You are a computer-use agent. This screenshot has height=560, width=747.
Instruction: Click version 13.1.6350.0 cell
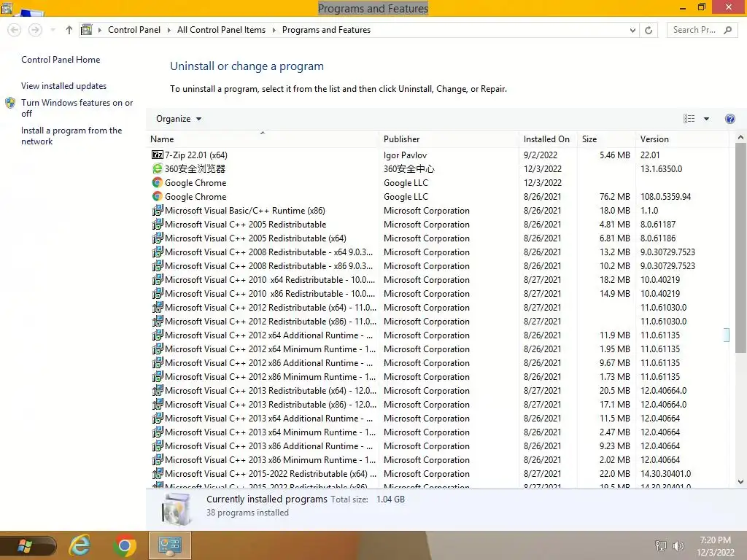click(x=661, y=168)
